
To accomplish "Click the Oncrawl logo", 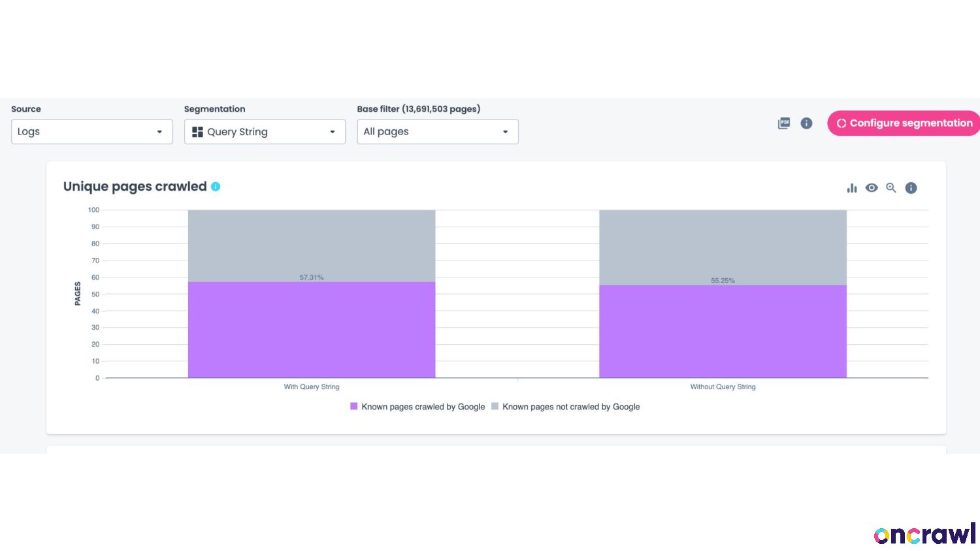I will pyautogui.click(x=924, y=535).
